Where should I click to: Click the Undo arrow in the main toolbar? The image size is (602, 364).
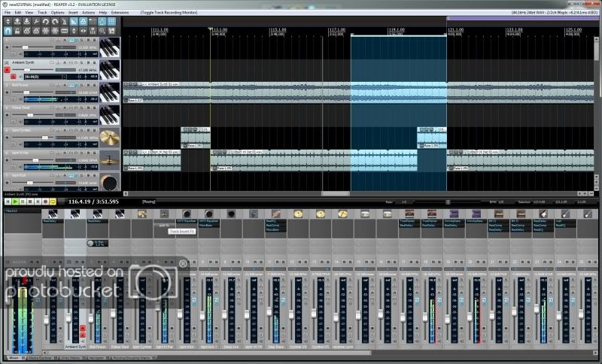[47, 21]
